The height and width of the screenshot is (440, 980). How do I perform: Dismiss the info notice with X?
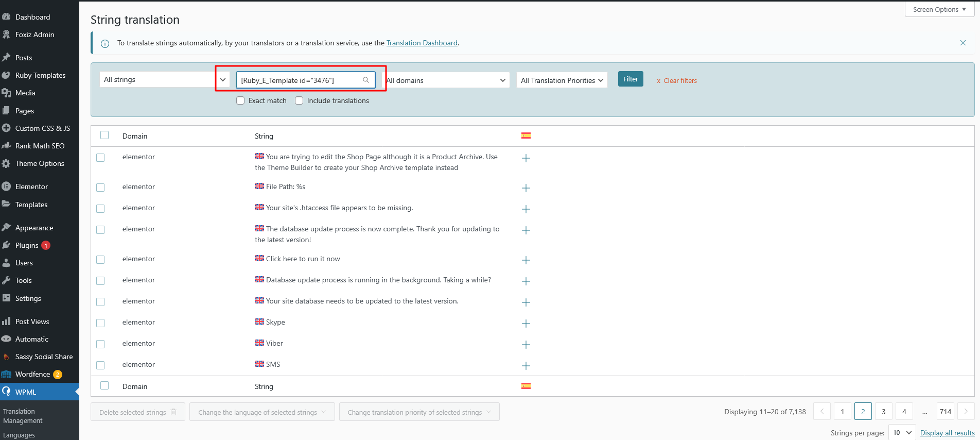click(963, 43)
